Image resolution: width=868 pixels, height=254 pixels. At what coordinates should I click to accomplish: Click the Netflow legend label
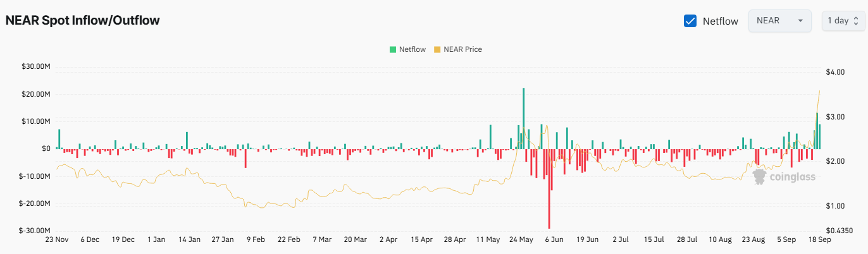click(412, 49)
